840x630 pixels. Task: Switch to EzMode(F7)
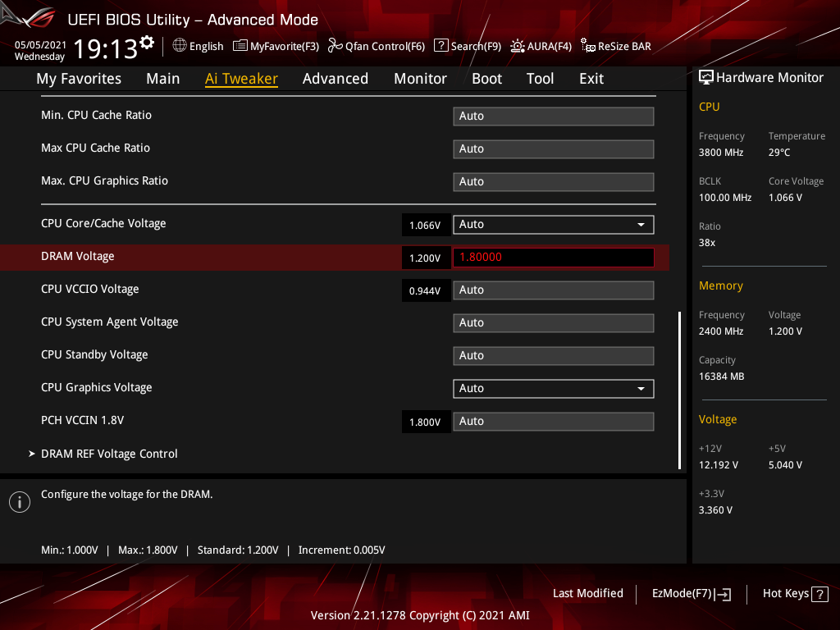point(691,594)
